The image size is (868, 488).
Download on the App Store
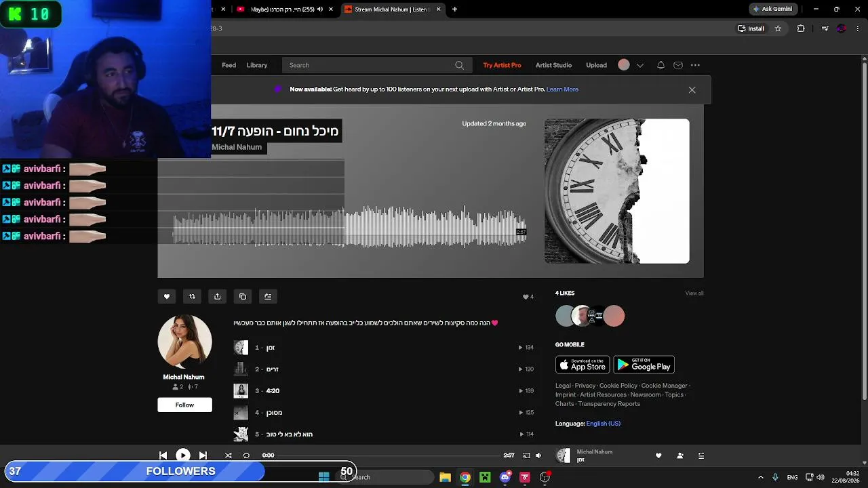point(583,365)
